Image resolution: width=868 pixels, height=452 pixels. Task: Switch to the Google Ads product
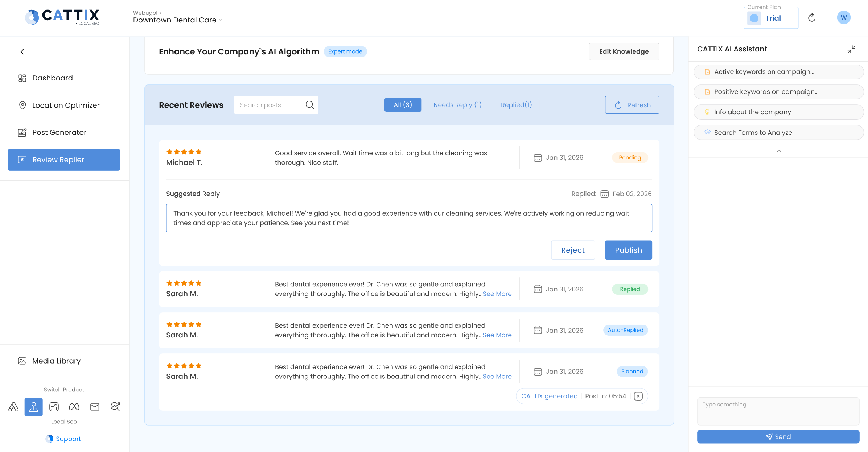[x=13, y=407]
